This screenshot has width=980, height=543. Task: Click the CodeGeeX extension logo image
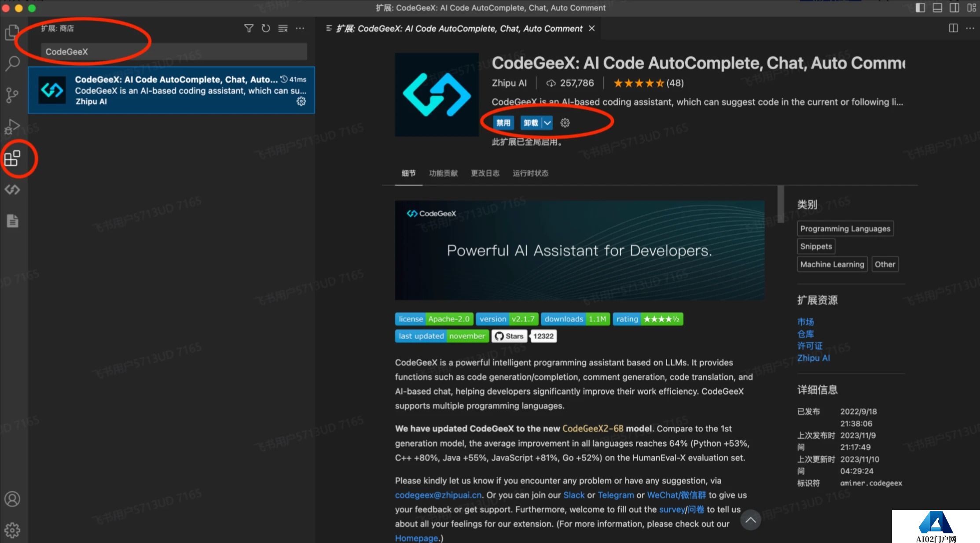pyautogui.click(x=437, y=95)
